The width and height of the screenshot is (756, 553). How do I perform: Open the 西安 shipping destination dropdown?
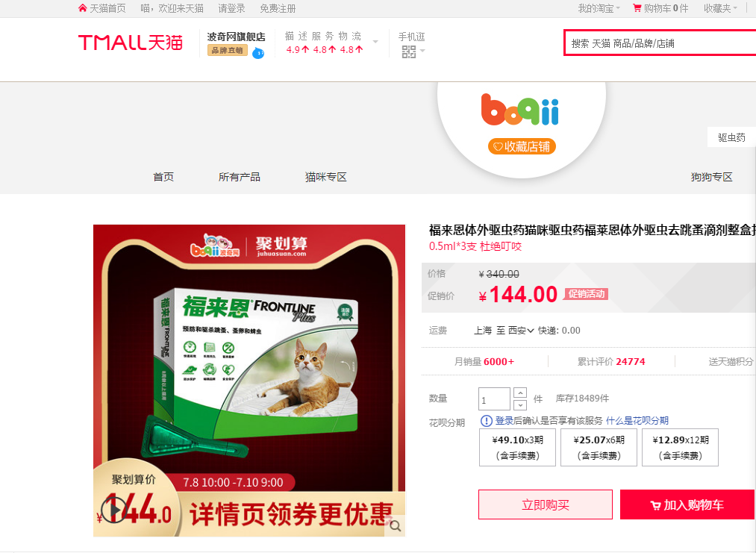click(521, 331)
